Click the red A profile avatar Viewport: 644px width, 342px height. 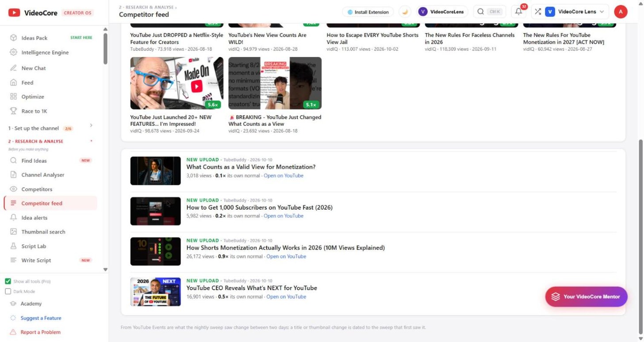point(621,12)
